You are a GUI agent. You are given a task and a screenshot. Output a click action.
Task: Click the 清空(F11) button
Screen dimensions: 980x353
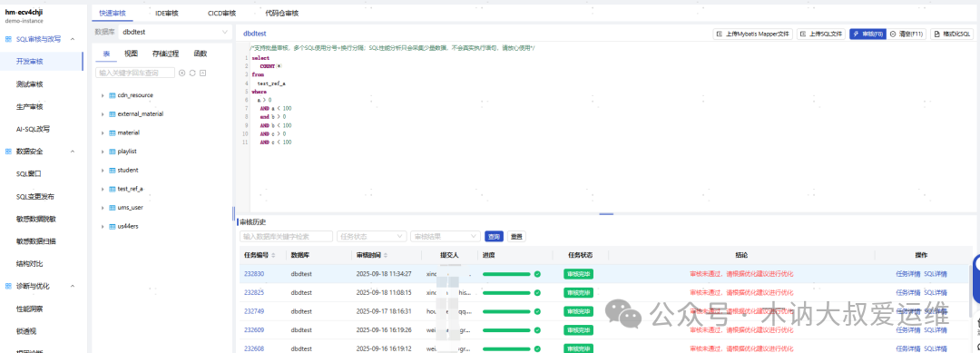[906, 34]
